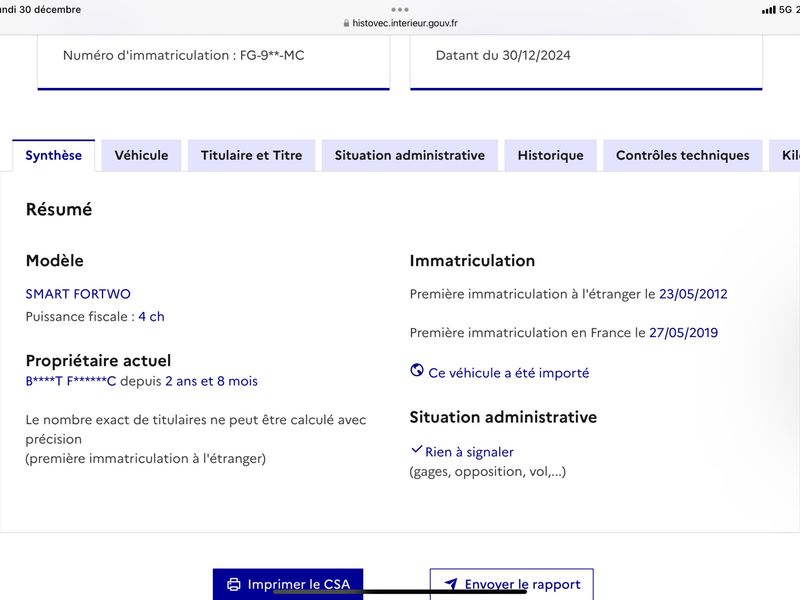Click the 2 ans et 8 mois duration
Image resolution: width=800 pixels, height=600 pixels.
[x=211, y=381]
